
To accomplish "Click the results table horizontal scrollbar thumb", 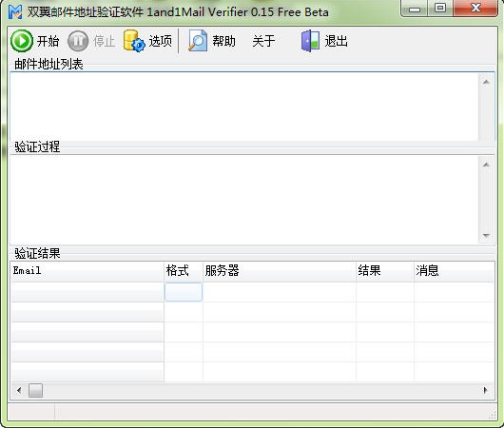I will (35, 390).
